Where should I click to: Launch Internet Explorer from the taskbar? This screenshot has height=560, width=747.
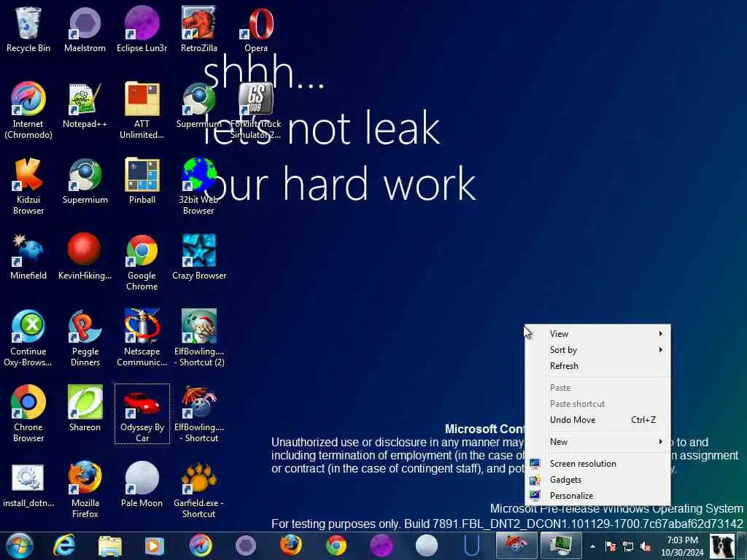(x=64, y=545)
